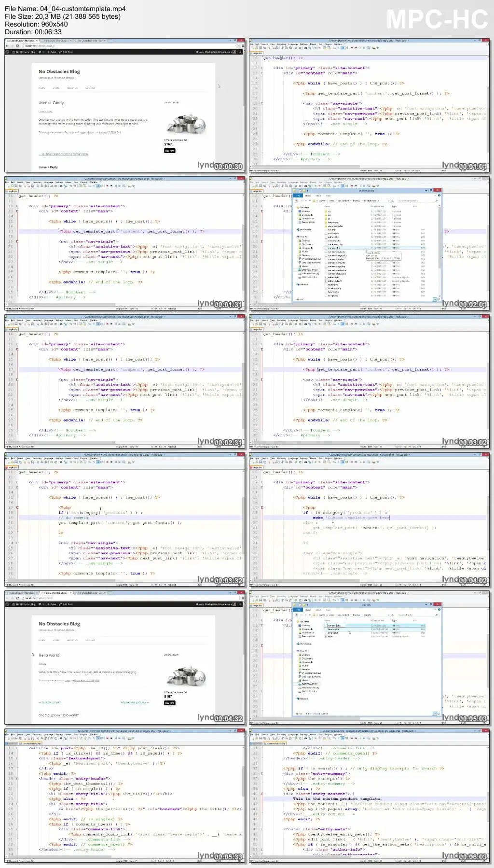Open the File ribbon tab in 00:05:03 Explorer
The image size is (494, 868).
click(298, 610)
